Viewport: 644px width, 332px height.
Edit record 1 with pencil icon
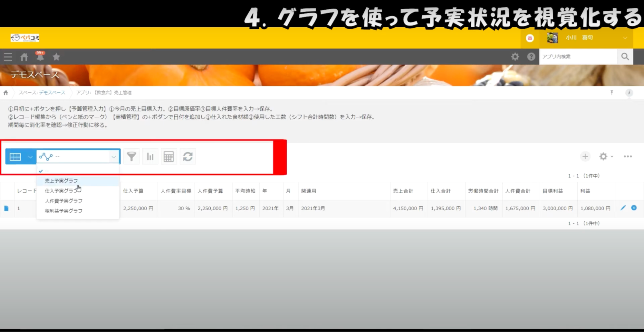pos(623,208)
